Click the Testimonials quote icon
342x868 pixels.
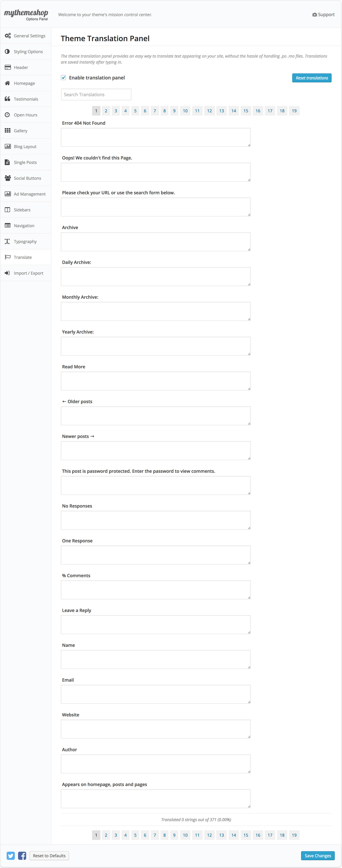coord(7,99)
